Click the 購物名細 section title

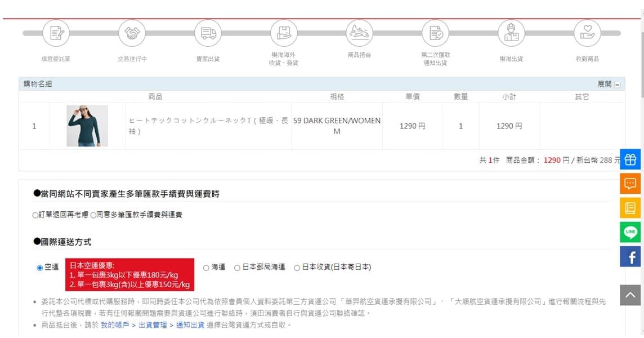point(37,84)
